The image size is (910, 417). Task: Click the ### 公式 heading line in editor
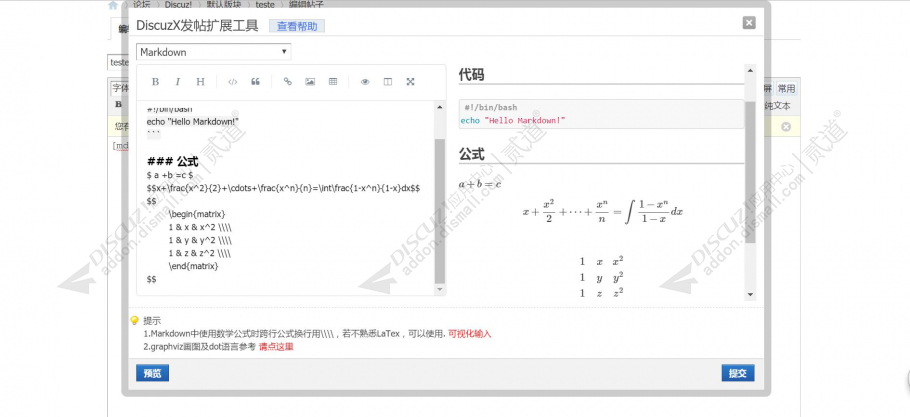tap(172, 162)
